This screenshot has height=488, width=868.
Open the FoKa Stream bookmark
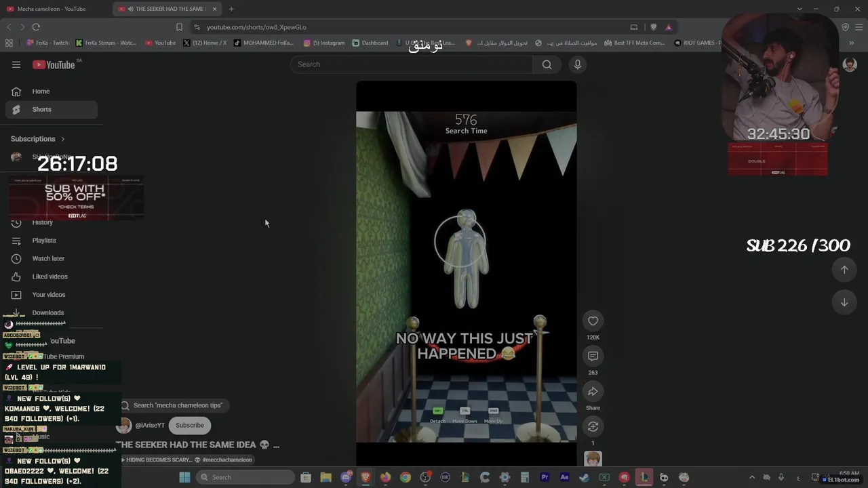pos(106,43)
